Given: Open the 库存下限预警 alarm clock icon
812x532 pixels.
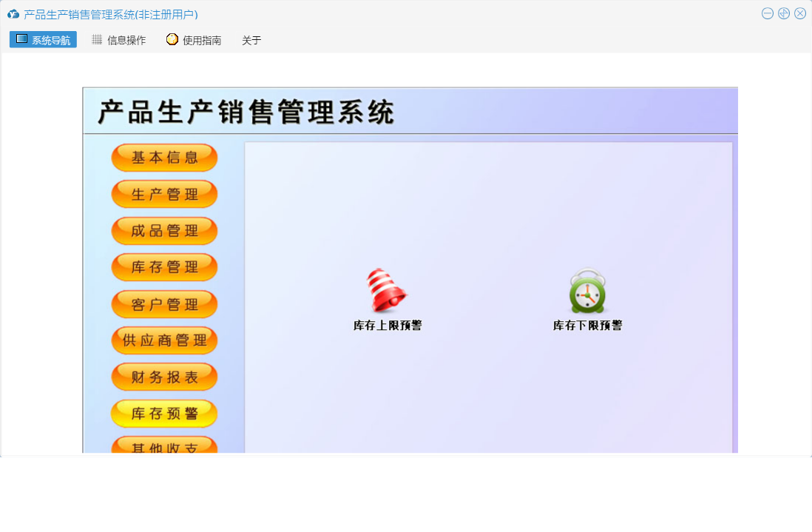Looking at the screenshot, I should [588, 291].
